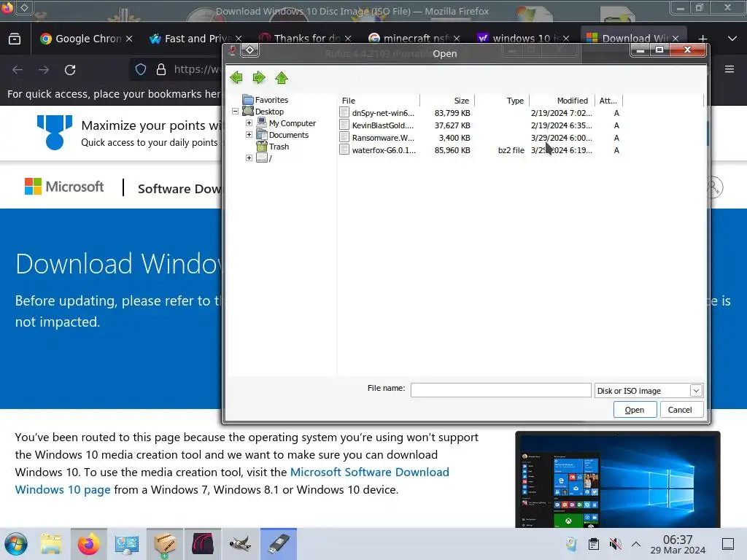
Task: Switch to the windows 10 iso tab
Action: 524,39
